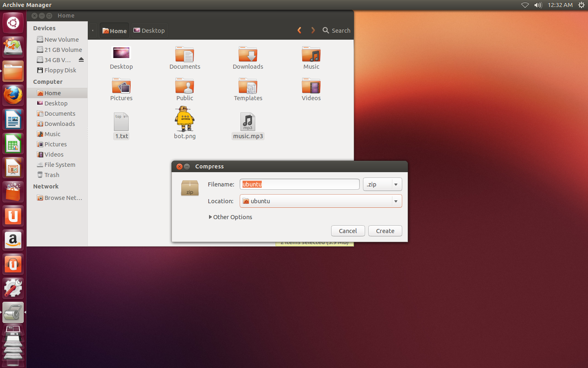The width and height of the screenshot is (588, 368).
Task: Select Home in the path bar
Action: tap(114, 30)
